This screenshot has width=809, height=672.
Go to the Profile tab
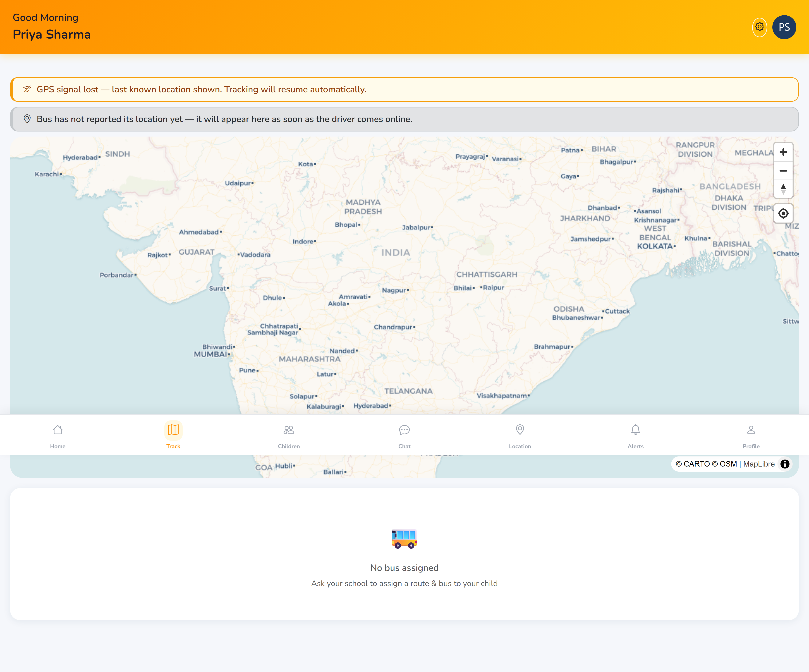click(x=751, y=436)
